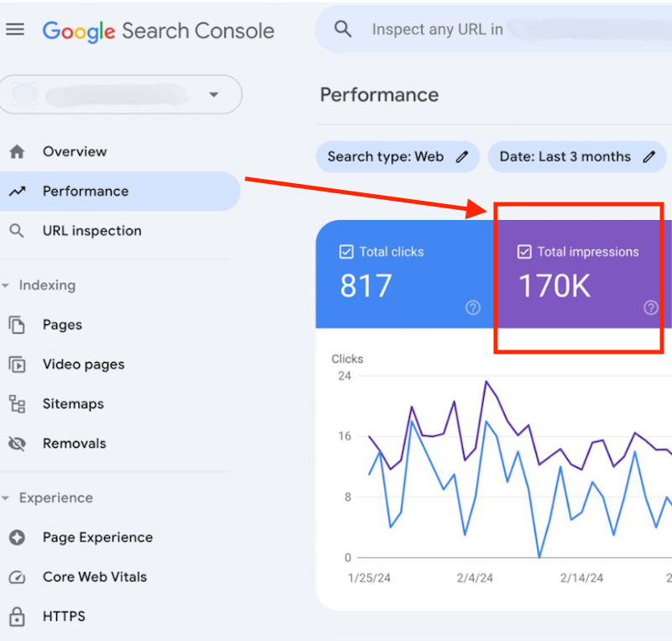The height and width of the screenshot is (641, 672).
Task: Uncheck the Total clicks metric
Action: click(x=347, y=250)
